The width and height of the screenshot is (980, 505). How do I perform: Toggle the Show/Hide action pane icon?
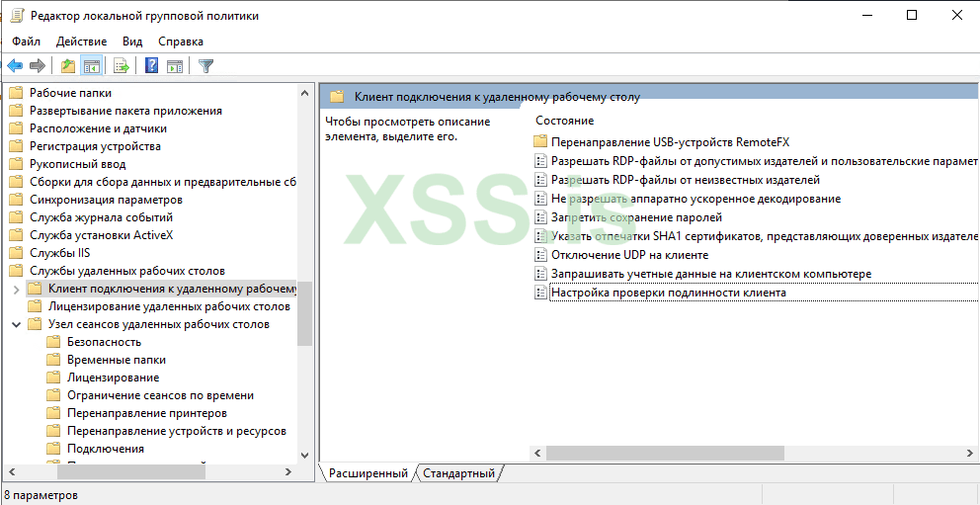[x=175, y=65]
